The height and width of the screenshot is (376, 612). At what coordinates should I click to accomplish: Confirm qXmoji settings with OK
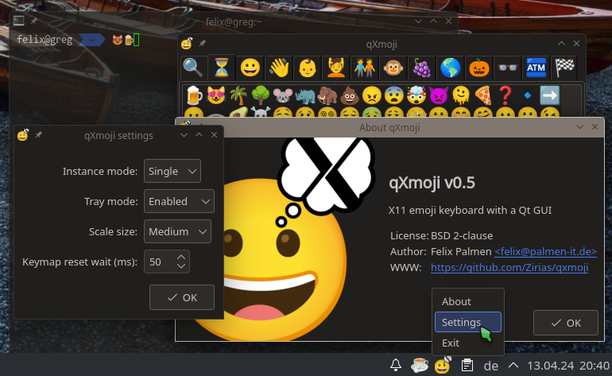pyautogui.click(x=182, y=298)
